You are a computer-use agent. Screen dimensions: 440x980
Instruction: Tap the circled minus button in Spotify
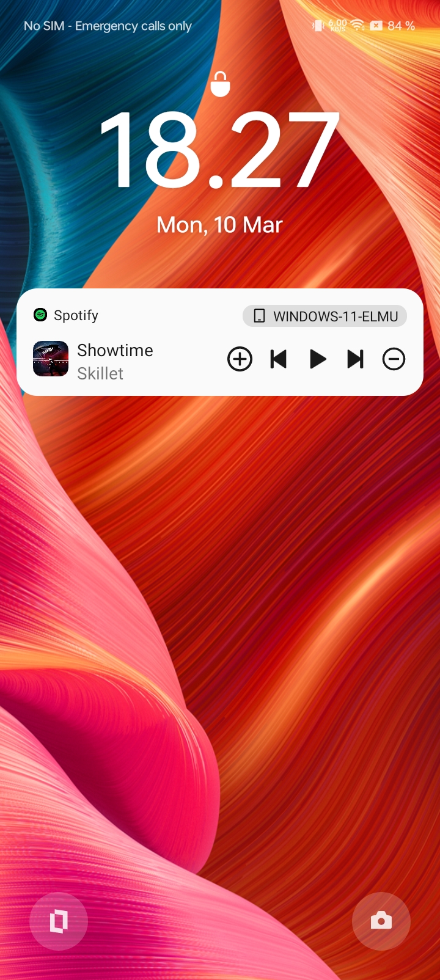click(394, 359)
